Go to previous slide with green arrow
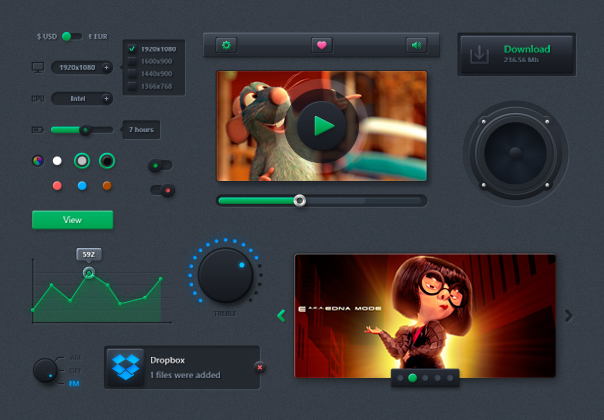 [281, 316]
